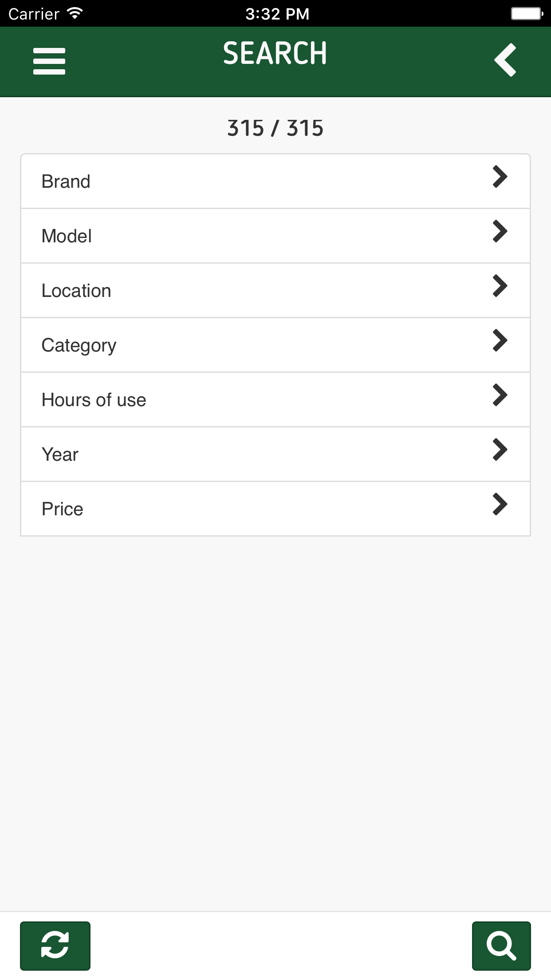The image size is (551, 980).
Task: Tap the battery indicator icon
Action: click(527, 14)
